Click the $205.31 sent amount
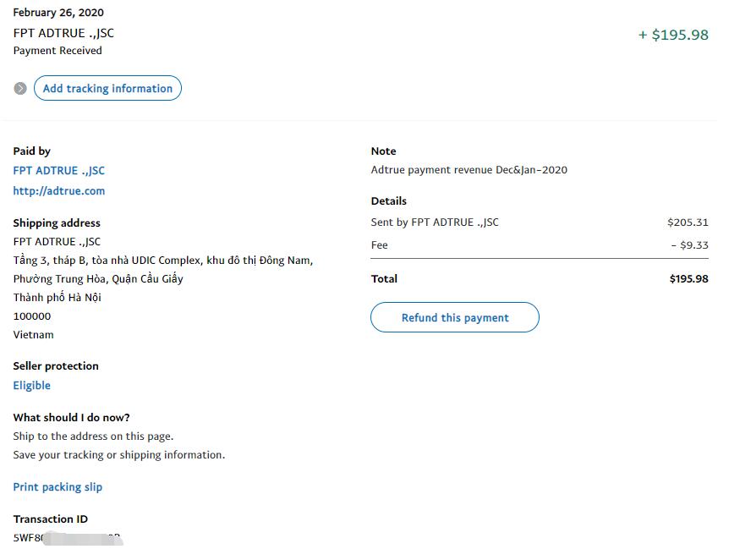The width and height of the screenshot is (729, 560). 688,222
